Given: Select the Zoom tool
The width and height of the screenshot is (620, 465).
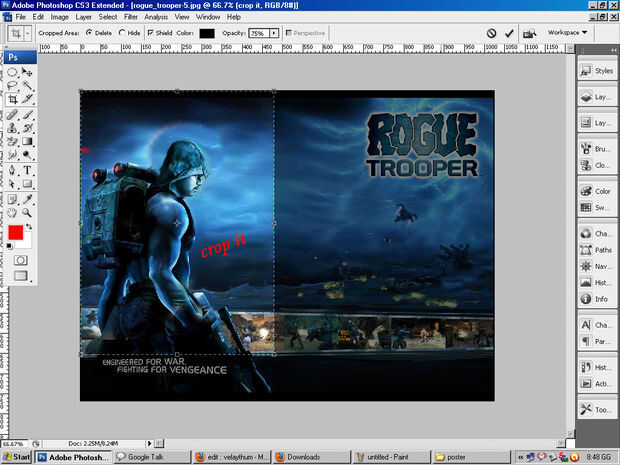Looking at the screenshot, I should (27, 213).
